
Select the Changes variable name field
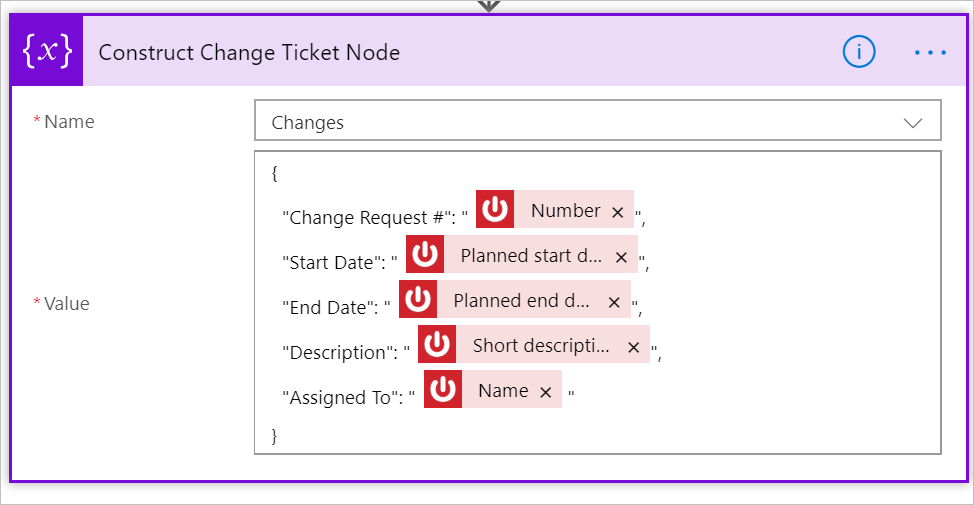[580, 122]
